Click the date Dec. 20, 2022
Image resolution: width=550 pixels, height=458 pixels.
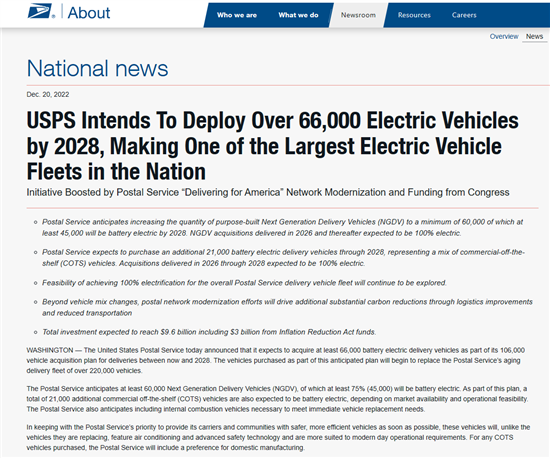pos(48,94)
